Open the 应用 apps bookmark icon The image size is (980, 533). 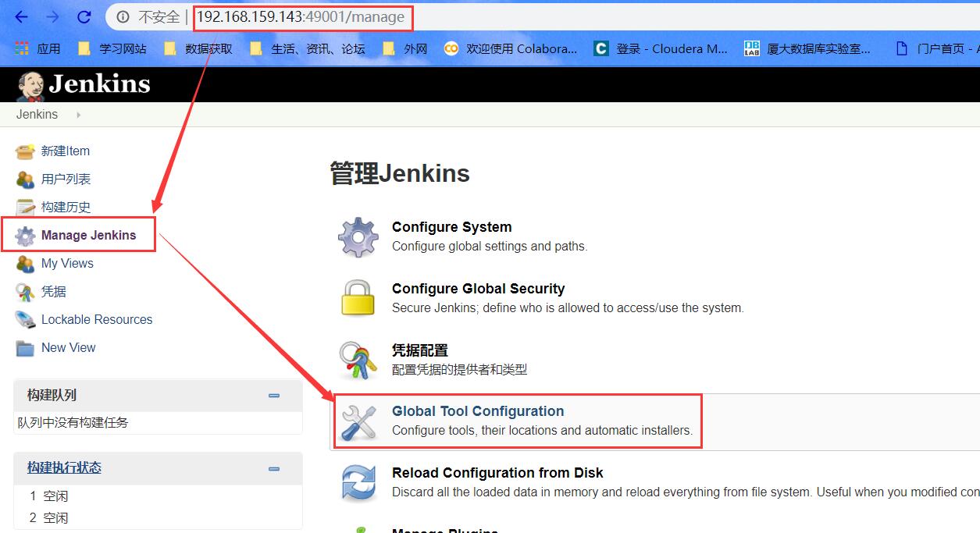(21, 48)
